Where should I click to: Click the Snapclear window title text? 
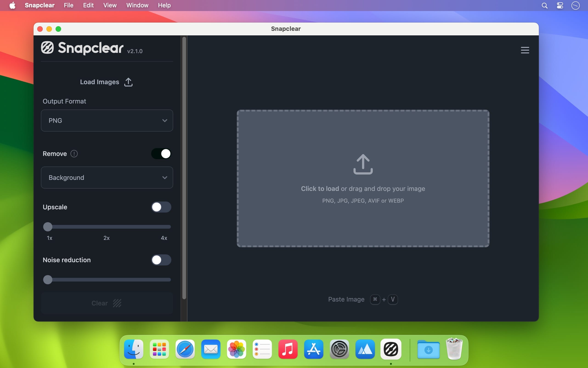pos(286,29)
